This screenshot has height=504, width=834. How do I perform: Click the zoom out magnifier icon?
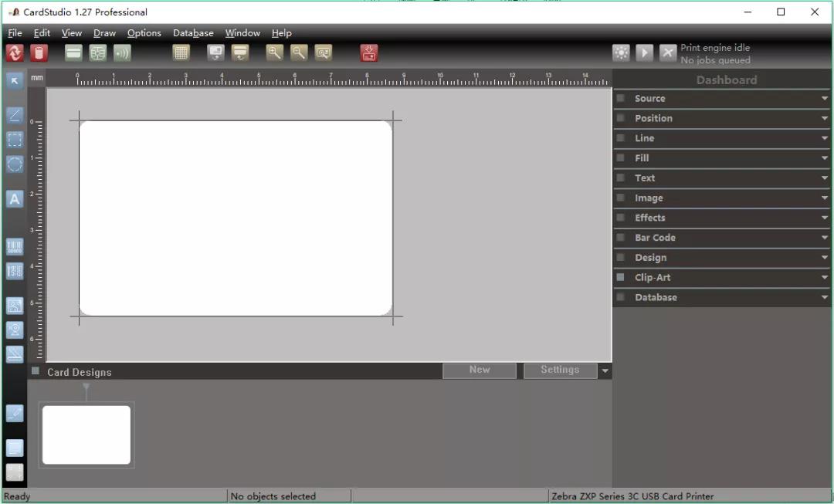pyautogui.click(x=299, y=52)
